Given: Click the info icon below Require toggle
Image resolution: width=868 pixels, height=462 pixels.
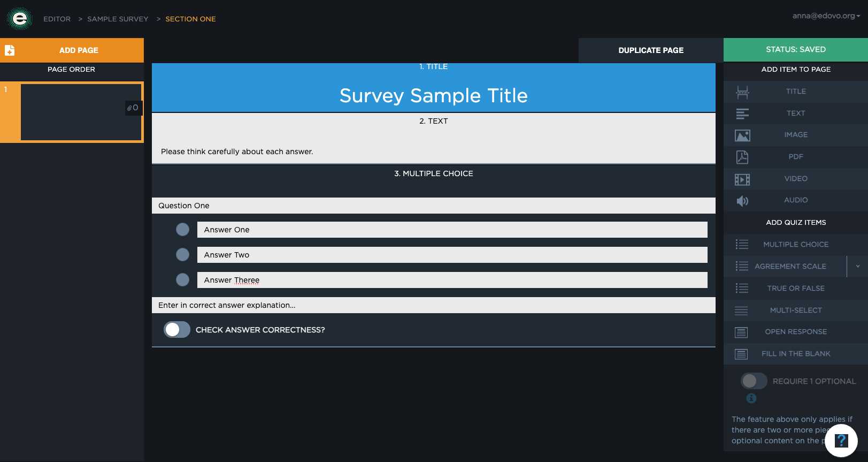Looking at the screenshot, I should 751,398.
